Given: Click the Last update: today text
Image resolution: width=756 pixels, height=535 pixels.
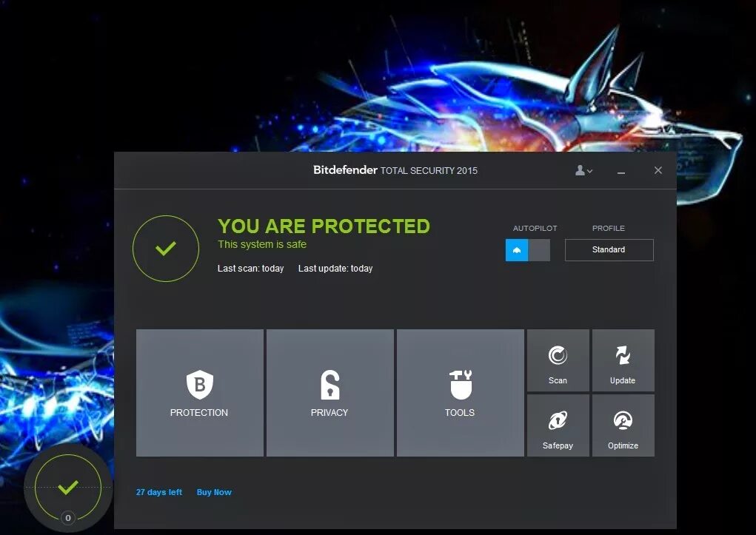Looking at the screenshot, I should click(335, 269).
